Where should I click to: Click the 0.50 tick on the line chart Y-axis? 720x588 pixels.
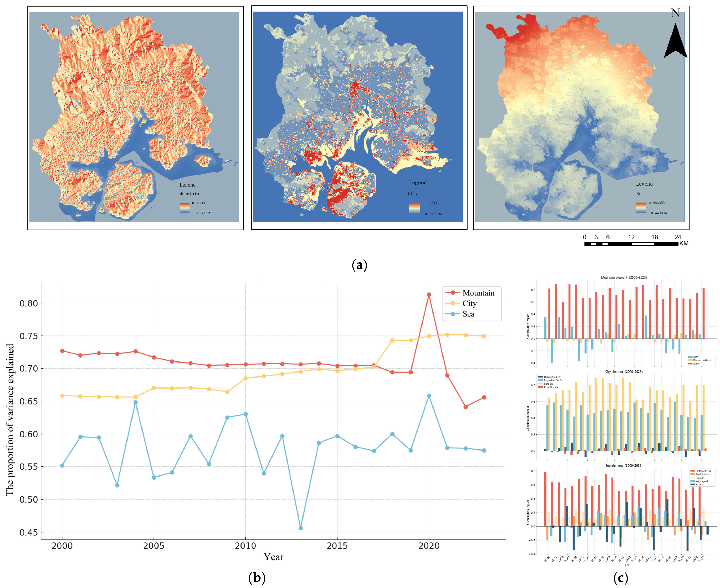tap(29, 500)
